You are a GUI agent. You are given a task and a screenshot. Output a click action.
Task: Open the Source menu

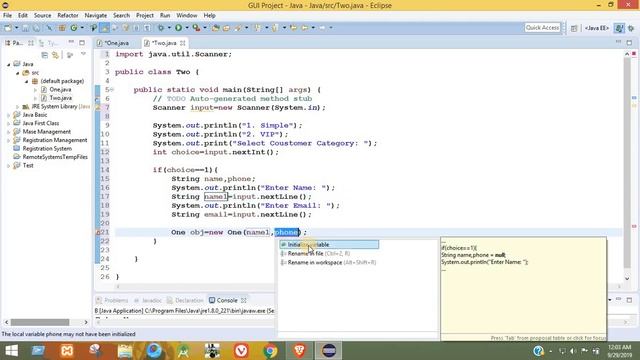pos(42,16)
